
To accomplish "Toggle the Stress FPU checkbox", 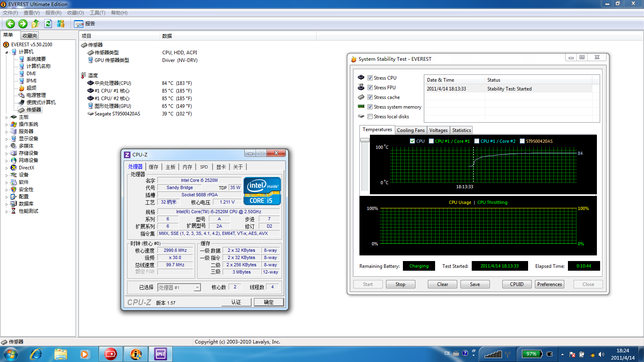I will (x=370, y=88).
